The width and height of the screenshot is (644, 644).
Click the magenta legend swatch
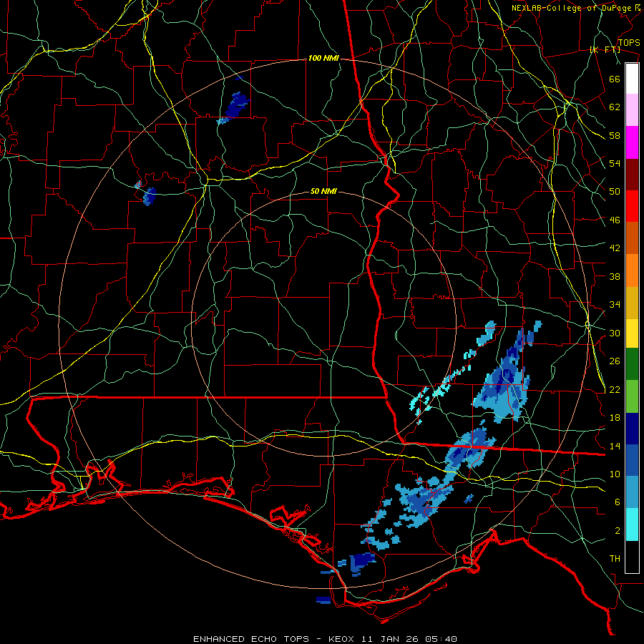coord(632,142)
